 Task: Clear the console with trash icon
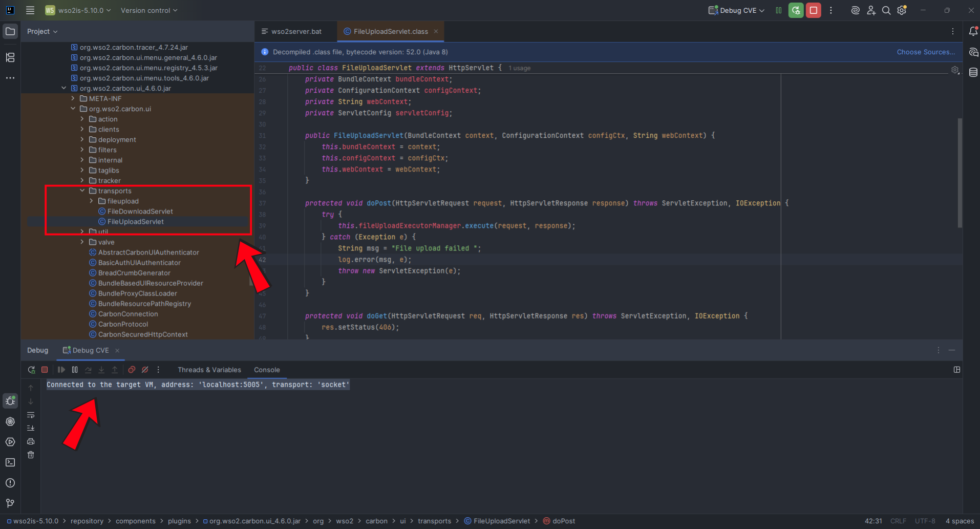coord(31,455)
